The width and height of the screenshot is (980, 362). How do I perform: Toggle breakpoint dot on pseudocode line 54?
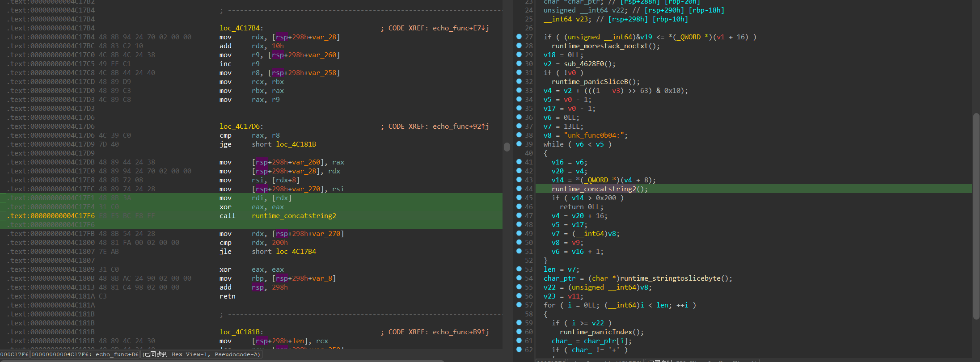click(519, 278)
